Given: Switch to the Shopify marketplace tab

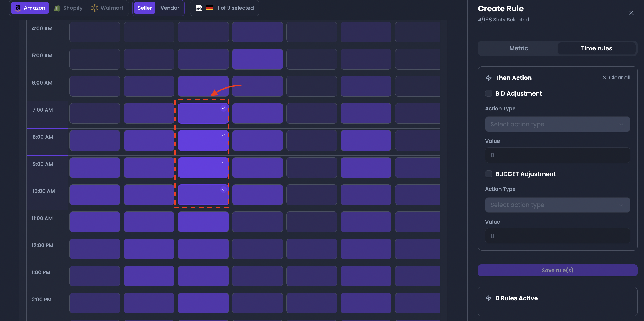Looking at the screenshot, I should coord(68,8).
